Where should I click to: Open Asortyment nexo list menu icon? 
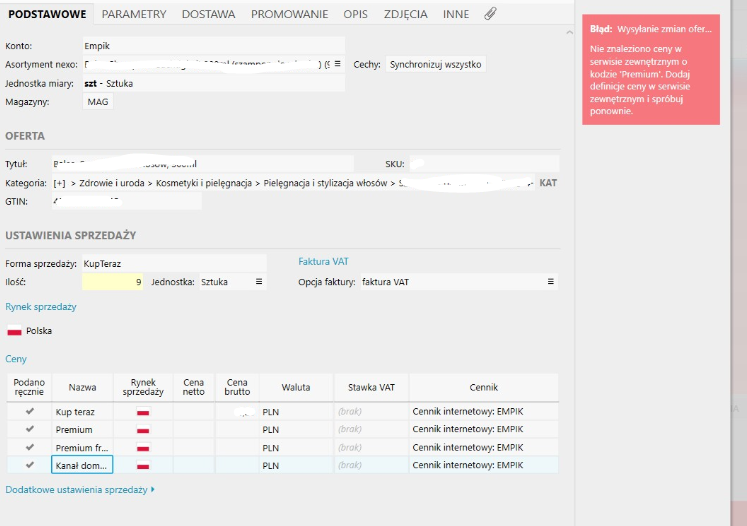(x=337, y=64)
